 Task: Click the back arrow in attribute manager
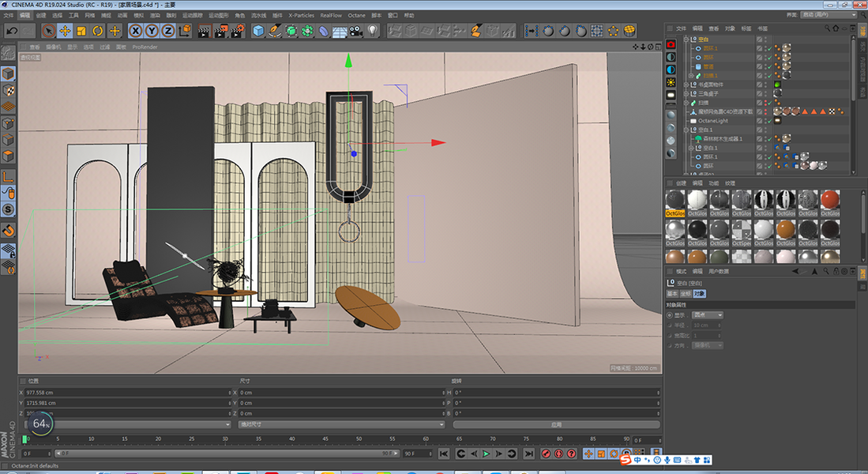click(795, 271)
